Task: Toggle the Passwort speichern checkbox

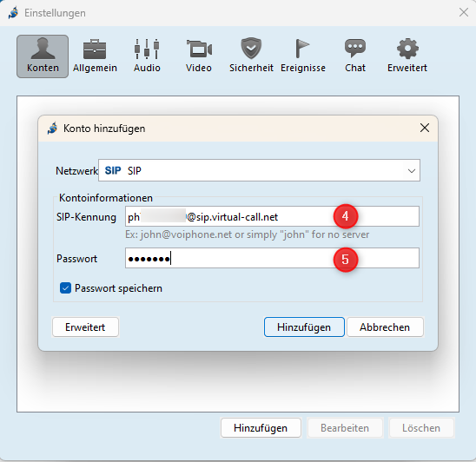Action: (65, 288)
